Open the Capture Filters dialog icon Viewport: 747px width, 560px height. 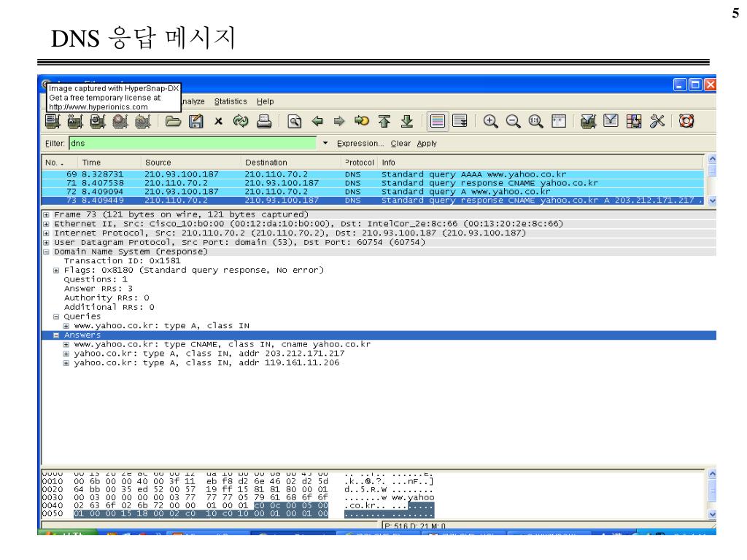pos(589,122)
